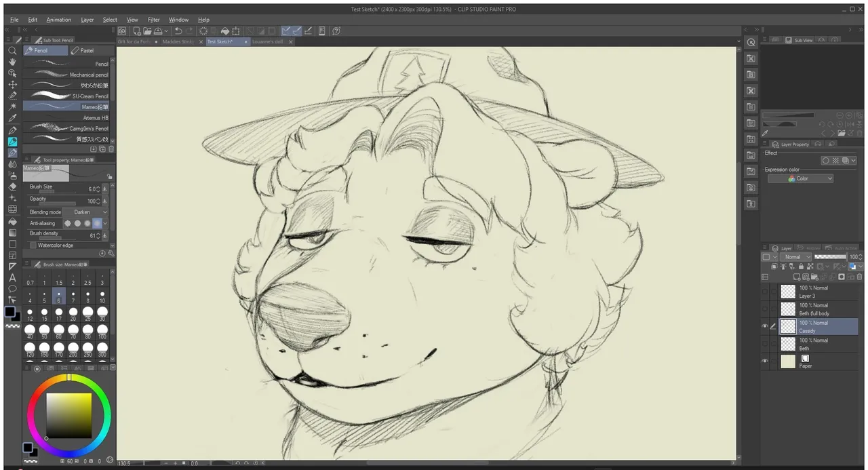Open layer blend mode Normal dropdown
This screenshot has width=868, height=470.
point(794,257)
